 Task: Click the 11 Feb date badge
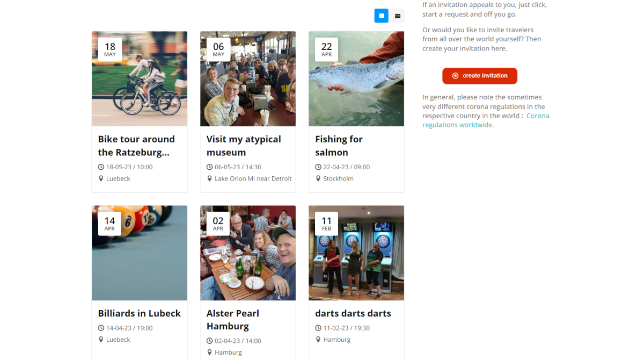click(326, 224)
